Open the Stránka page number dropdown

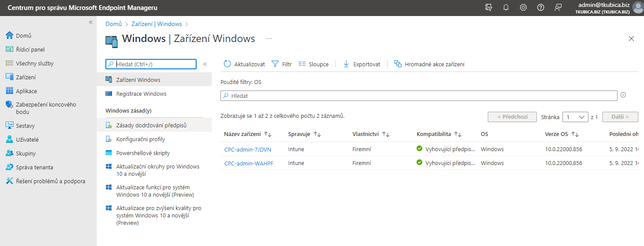[575, 117]
